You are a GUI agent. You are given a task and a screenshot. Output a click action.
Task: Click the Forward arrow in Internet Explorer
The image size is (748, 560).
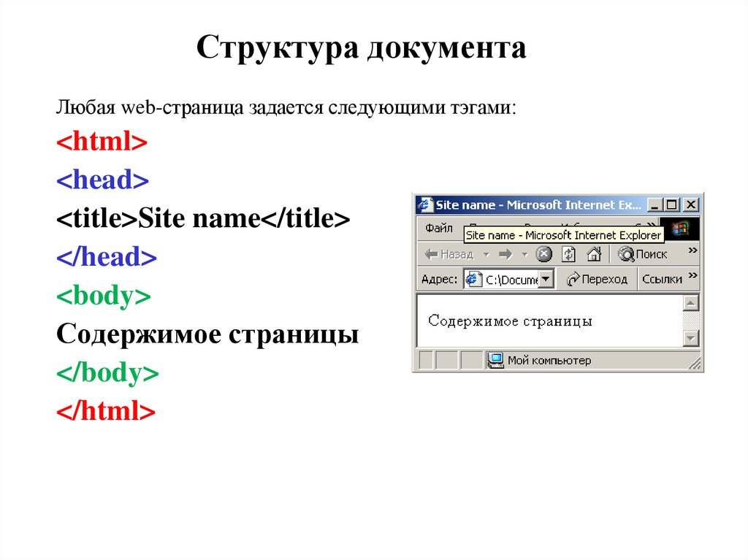coord(505,254)
